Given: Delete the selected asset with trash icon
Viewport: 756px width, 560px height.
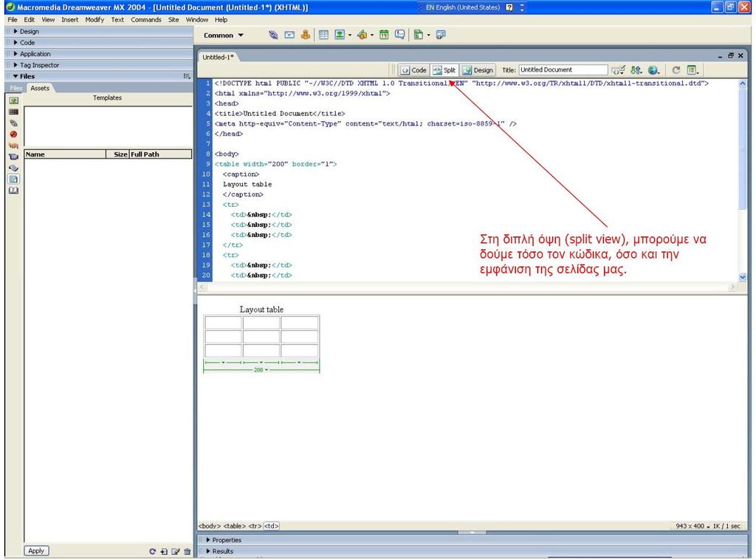Looking at the screenshot, I should click(x=187, y=551).
